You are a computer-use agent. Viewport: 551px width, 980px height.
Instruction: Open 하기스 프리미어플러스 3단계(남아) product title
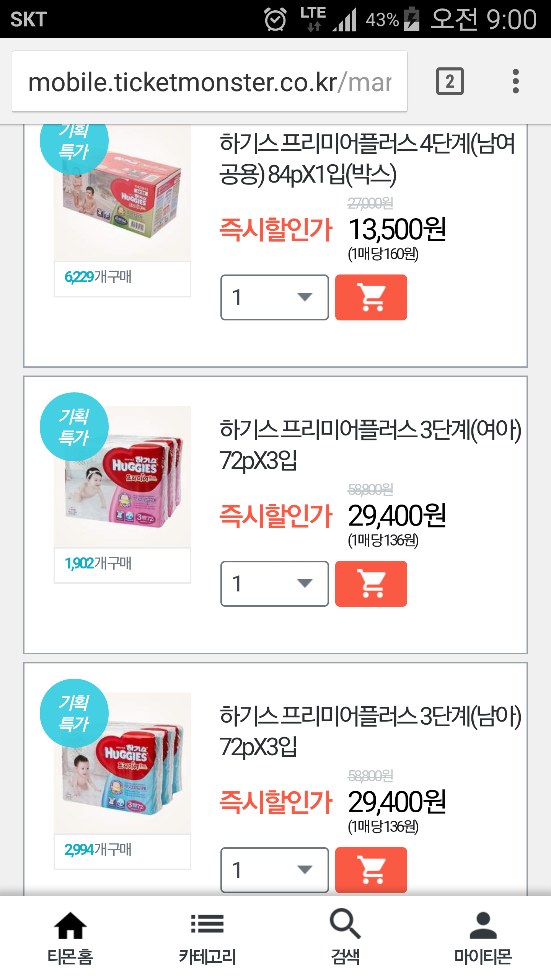click(370, 730)
